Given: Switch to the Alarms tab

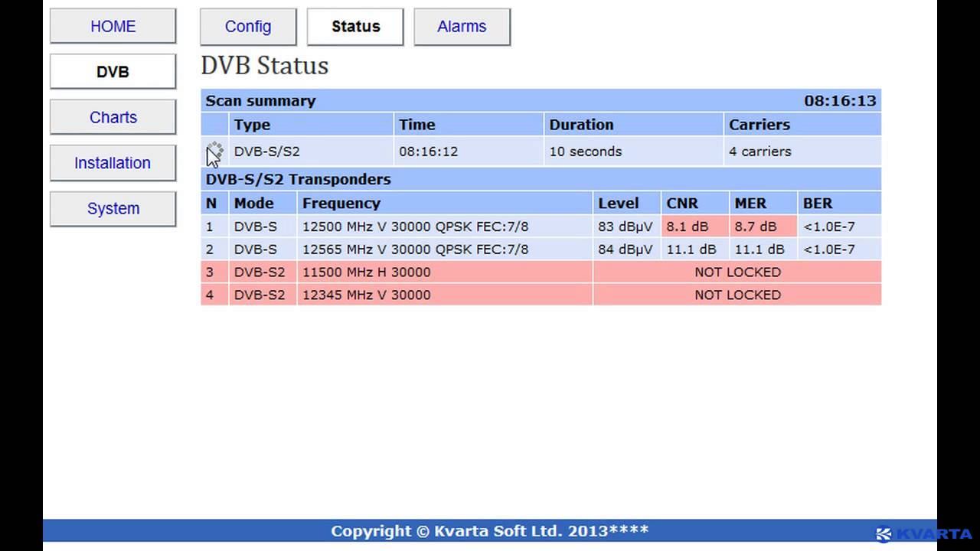Looking at the screenshot, I should (x=462, y=27).
